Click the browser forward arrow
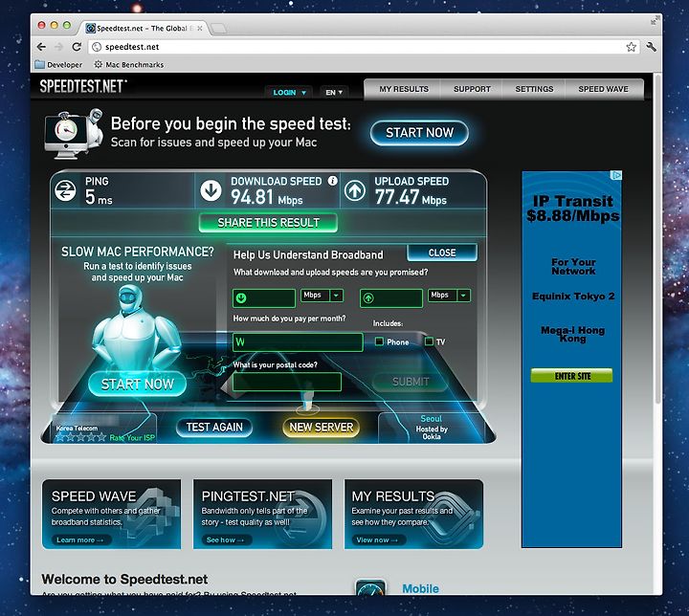Viewport: 689px width, 616px height. pyautogui.click(x=59, y=47)
